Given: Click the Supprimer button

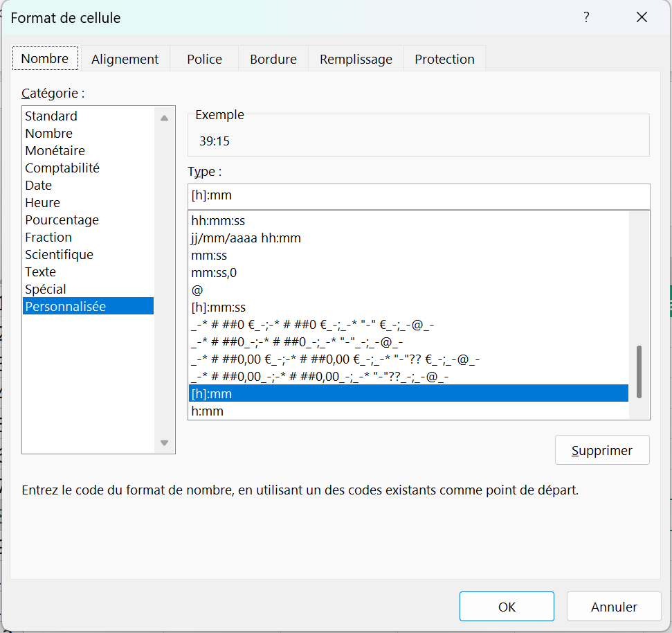Looking at the screenshot, I should pos(602,450).
